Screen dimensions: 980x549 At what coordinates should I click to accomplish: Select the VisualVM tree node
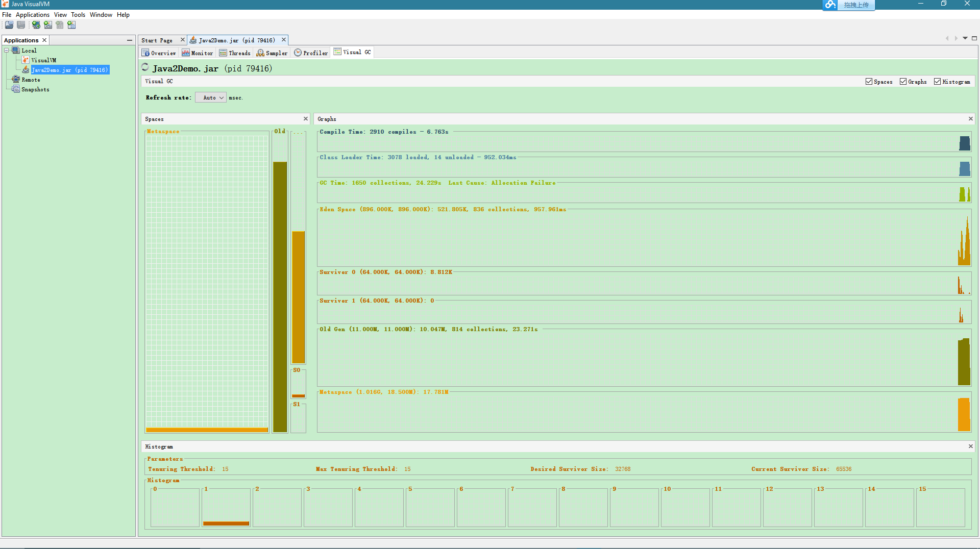pyautogui.click(x=44, y=60)
